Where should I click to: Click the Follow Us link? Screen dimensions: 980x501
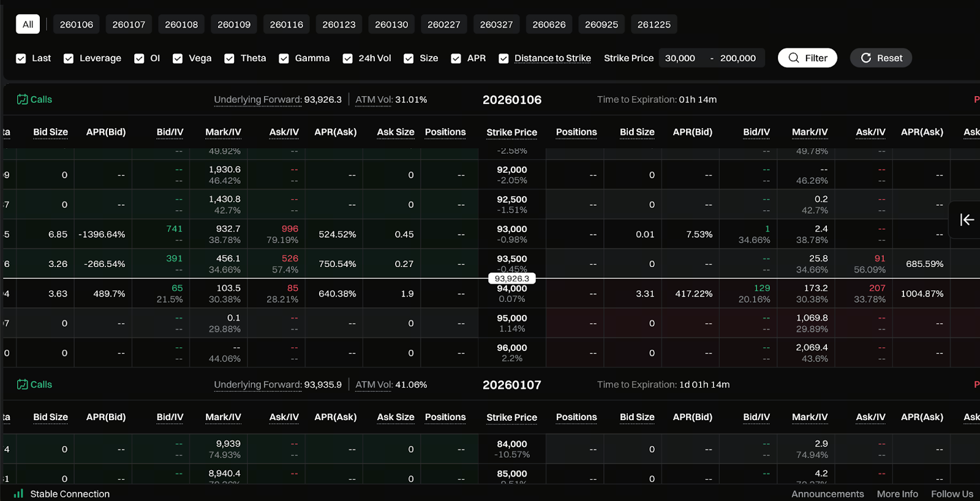[952, 494]
